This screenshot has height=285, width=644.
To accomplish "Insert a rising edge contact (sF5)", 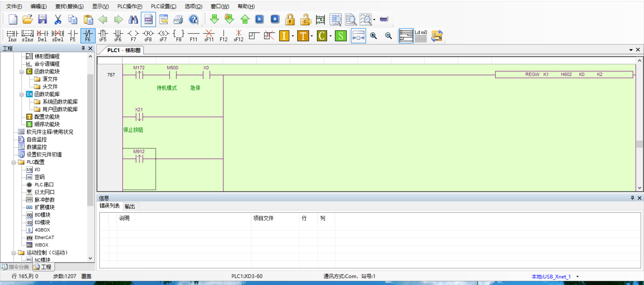I will [x=103, y=36].
